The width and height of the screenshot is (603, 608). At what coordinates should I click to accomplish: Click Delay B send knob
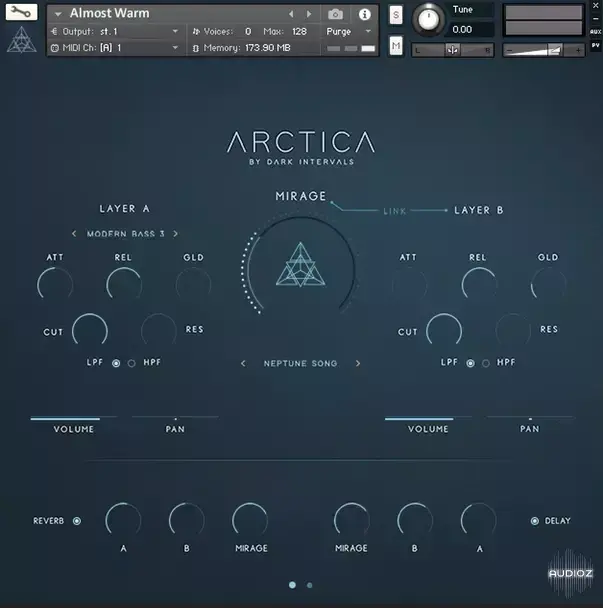415,520
